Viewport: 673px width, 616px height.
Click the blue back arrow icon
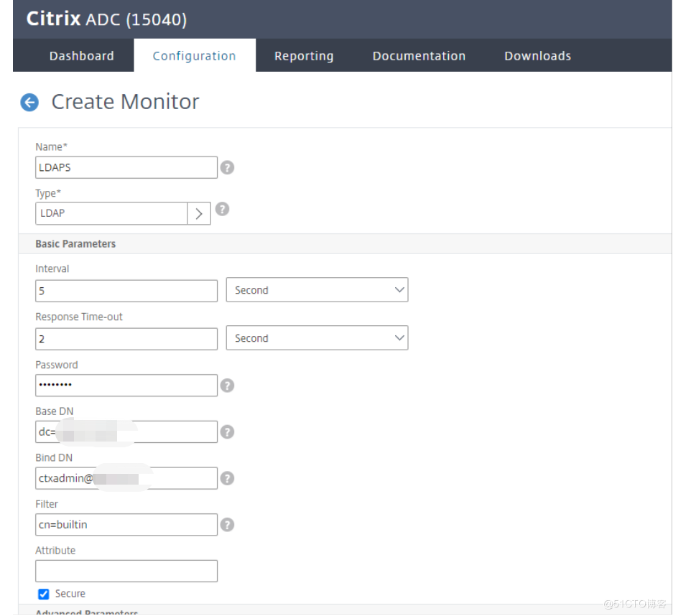29,103
